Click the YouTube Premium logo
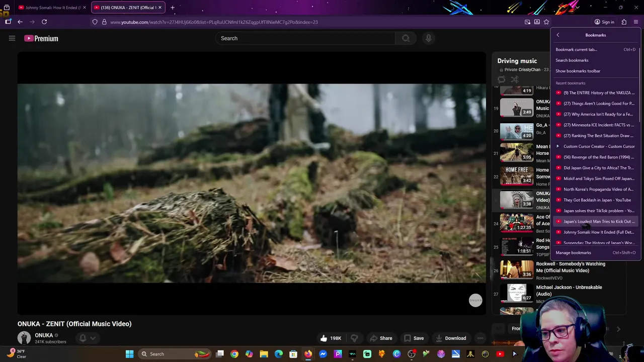The image size is (644, 362). 41,38
